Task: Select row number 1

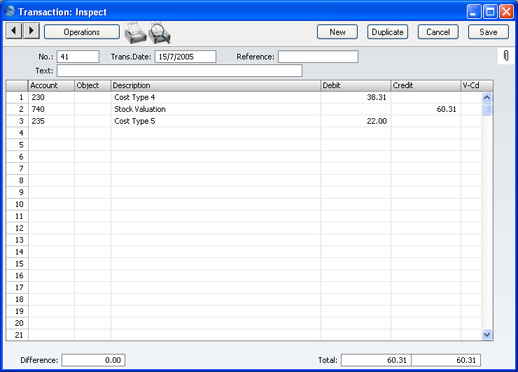Action: (x=17, y=97)
